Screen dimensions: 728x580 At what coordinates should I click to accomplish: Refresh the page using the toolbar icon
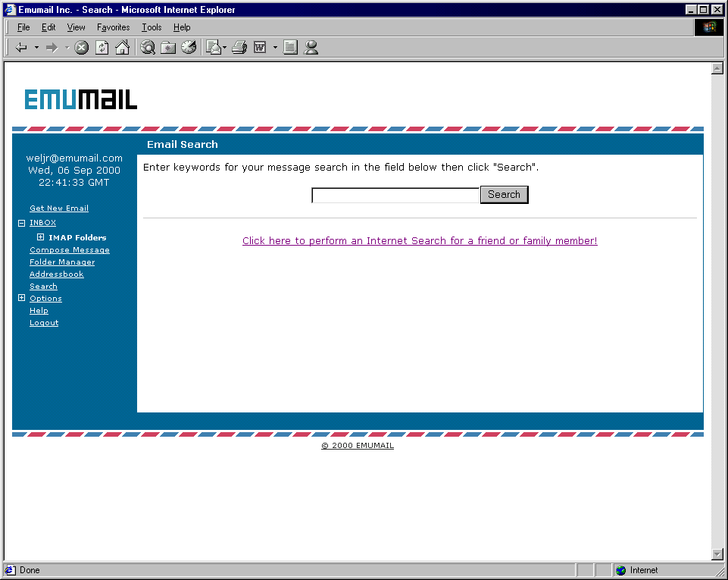pos(102,48)
